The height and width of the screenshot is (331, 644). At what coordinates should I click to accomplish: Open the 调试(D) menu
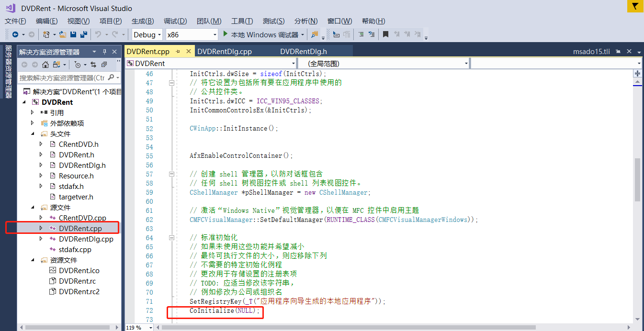(175, 21)
